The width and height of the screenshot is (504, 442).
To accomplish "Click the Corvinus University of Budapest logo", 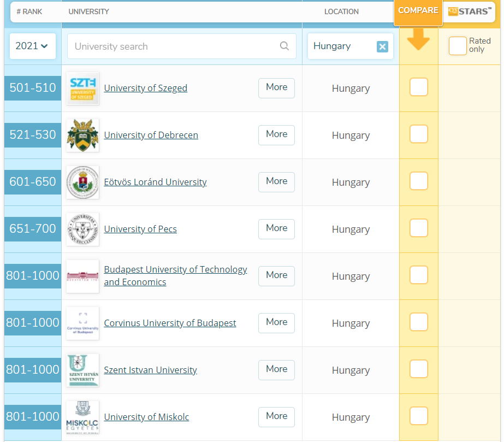I will [82, 323].
